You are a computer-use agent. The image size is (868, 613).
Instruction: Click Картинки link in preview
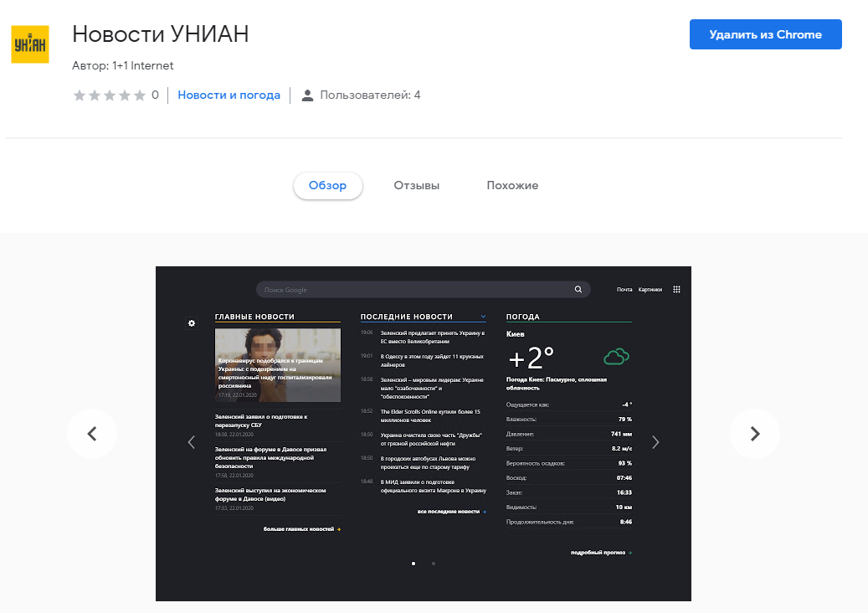[650, 289]
